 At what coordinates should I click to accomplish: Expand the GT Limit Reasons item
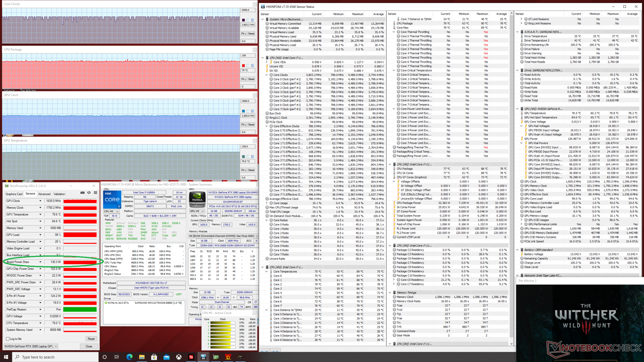point(522,19)
